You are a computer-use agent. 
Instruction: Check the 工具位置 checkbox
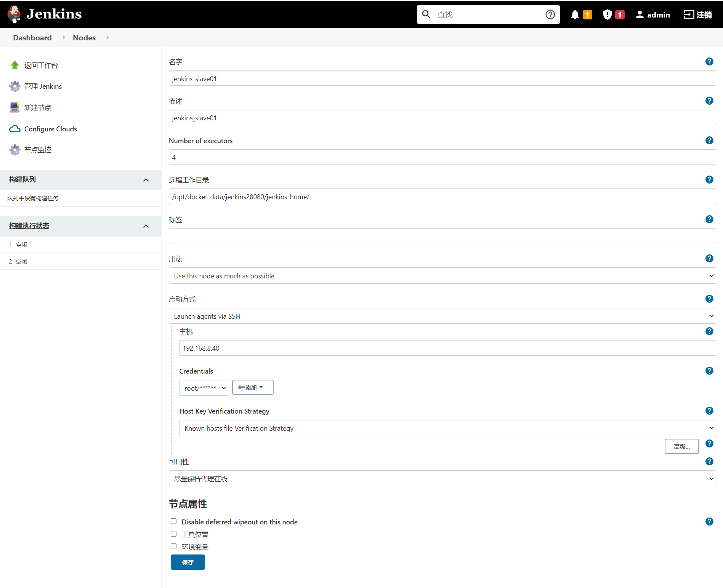(x=174, y=534)
